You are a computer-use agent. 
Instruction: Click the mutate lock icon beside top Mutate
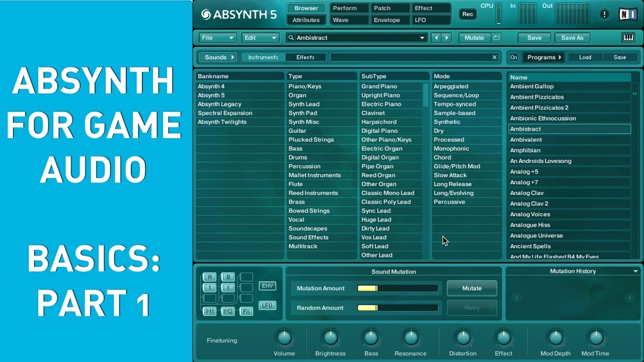[497, 38]
